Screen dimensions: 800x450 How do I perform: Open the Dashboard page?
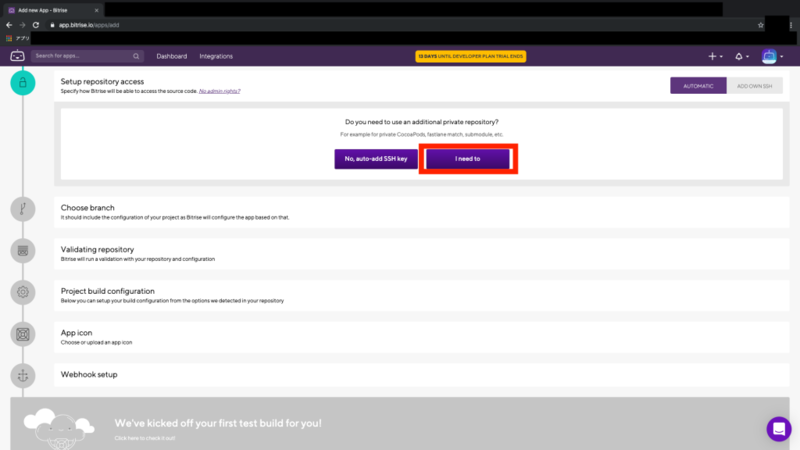171,56
